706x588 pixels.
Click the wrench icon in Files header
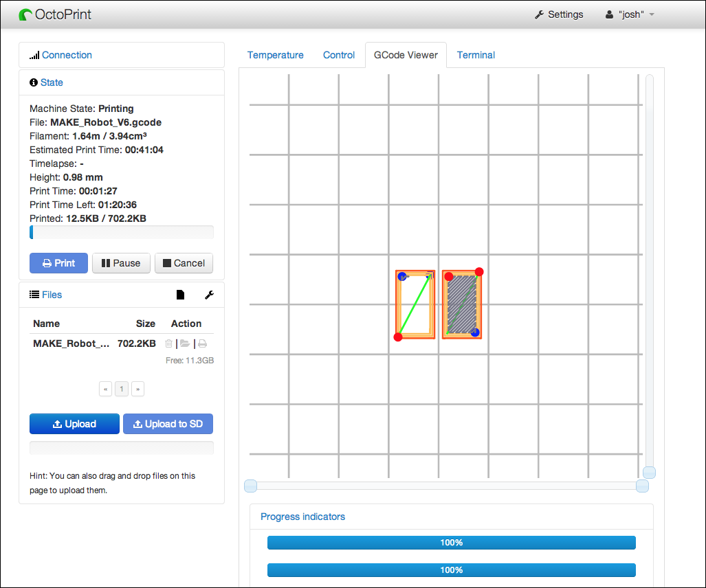210,295
